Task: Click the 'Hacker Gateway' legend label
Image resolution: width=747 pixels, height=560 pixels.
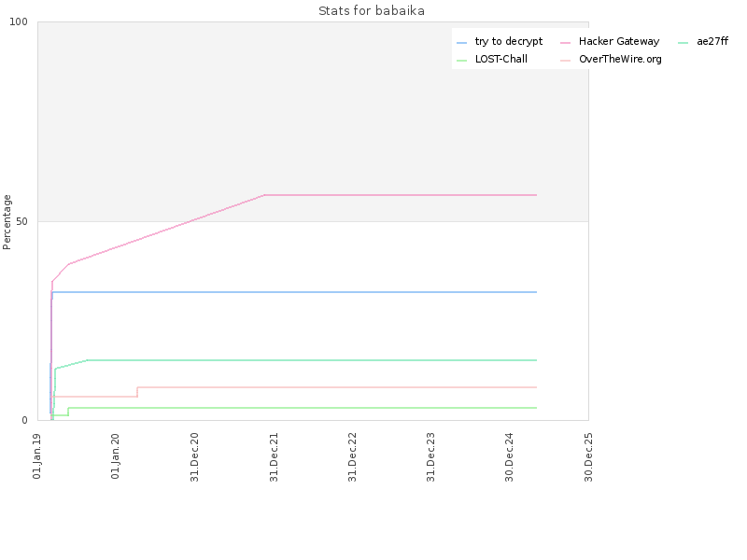Action: 619,41
